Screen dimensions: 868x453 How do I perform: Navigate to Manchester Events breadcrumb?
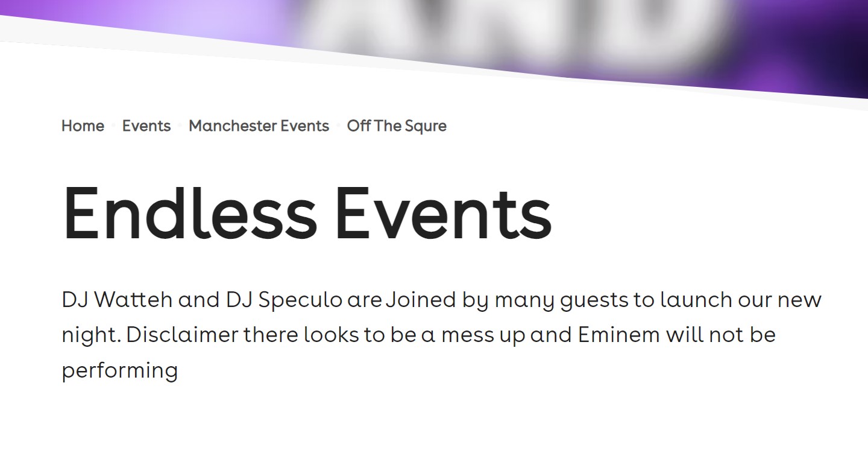pyautogui.click(x=259, y=126)
